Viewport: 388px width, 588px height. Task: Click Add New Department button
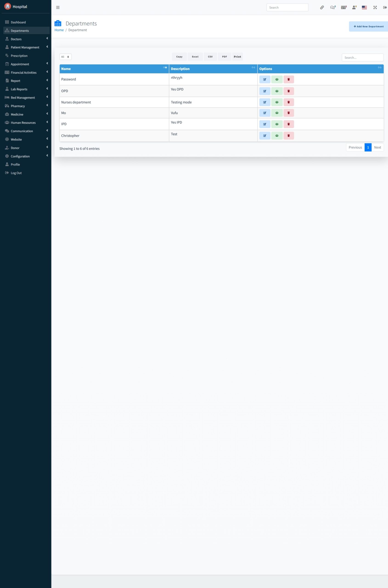tap(368, 26)
